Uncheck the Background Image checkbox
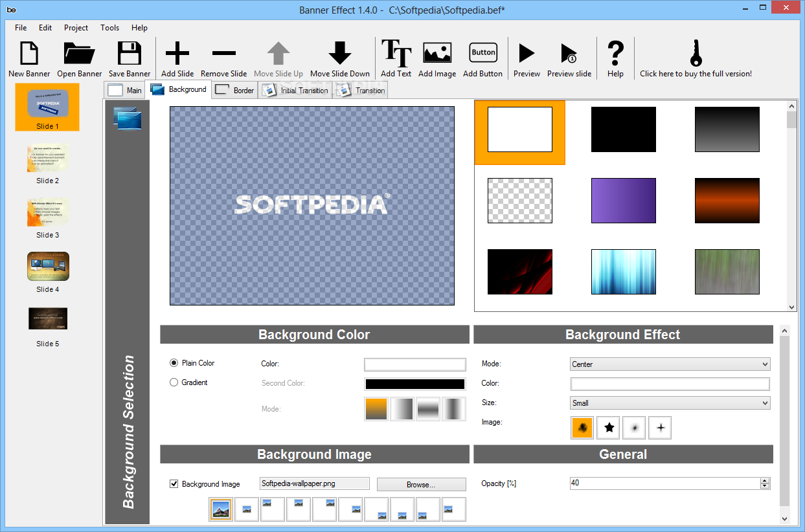This screenshot has height=532, width=805. point(174,483)
